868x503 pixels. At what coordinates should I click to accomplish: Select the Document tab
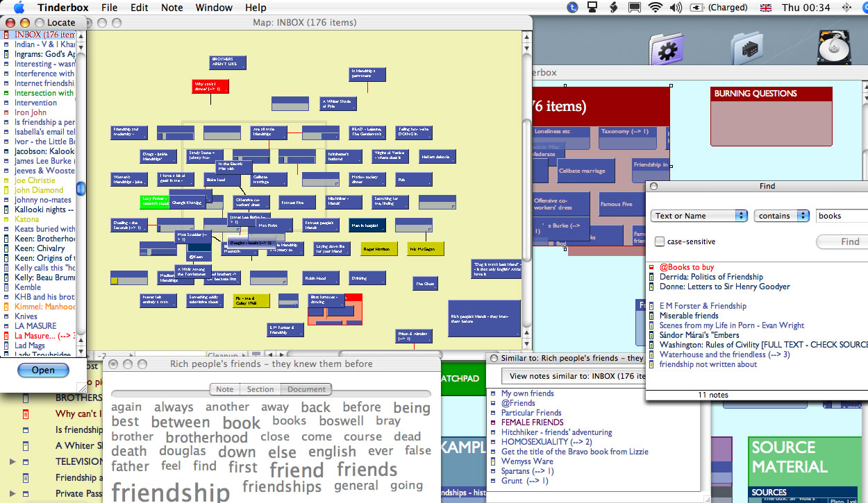(306, 389)
